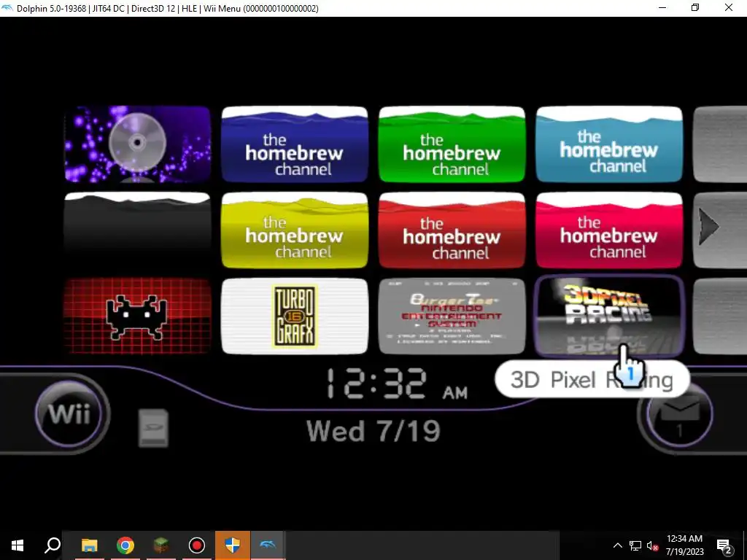The width and height of the screenshot is (747, 560).
Task: Click the Wed 7/19 date text
Action: point(373,431)
